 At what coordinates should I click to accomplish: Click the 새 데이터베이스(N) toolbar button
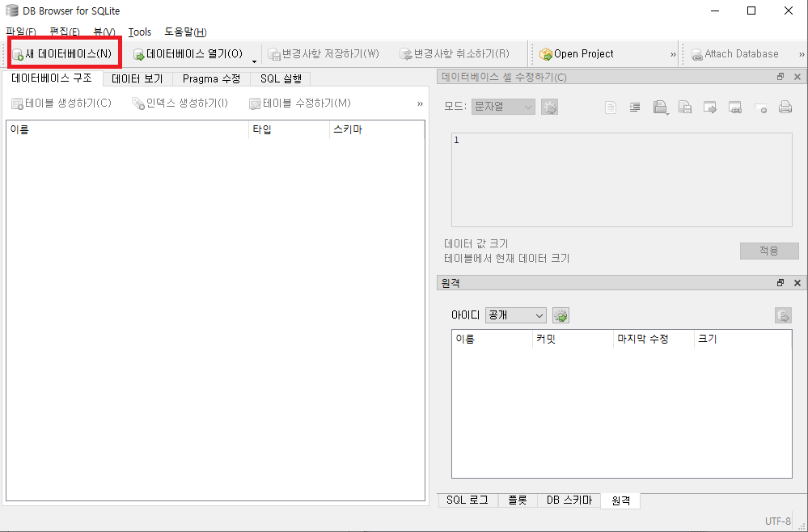click(61, 53)
